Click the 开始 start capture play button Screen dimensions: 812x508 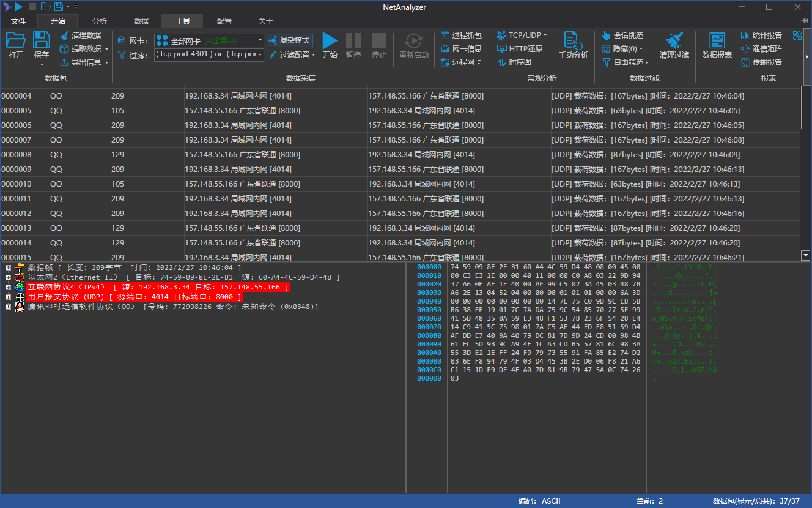330,41
